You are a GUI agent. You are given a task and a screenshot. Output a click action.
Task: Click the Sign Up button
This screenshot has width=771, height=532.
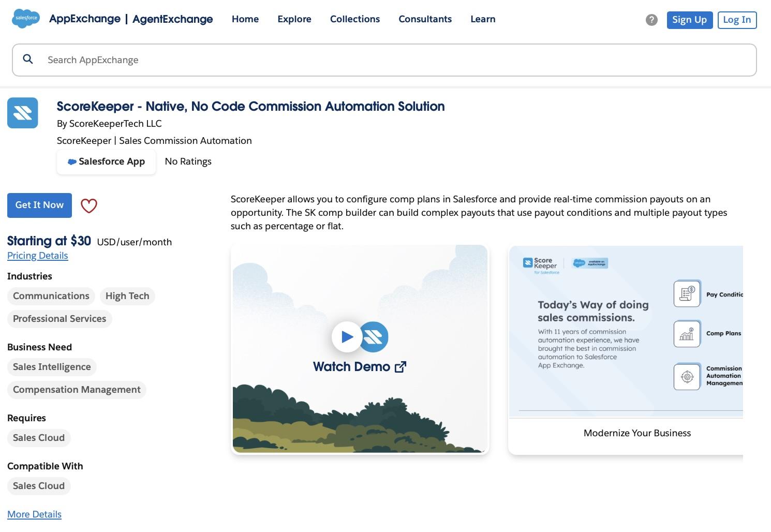point(689,20)
